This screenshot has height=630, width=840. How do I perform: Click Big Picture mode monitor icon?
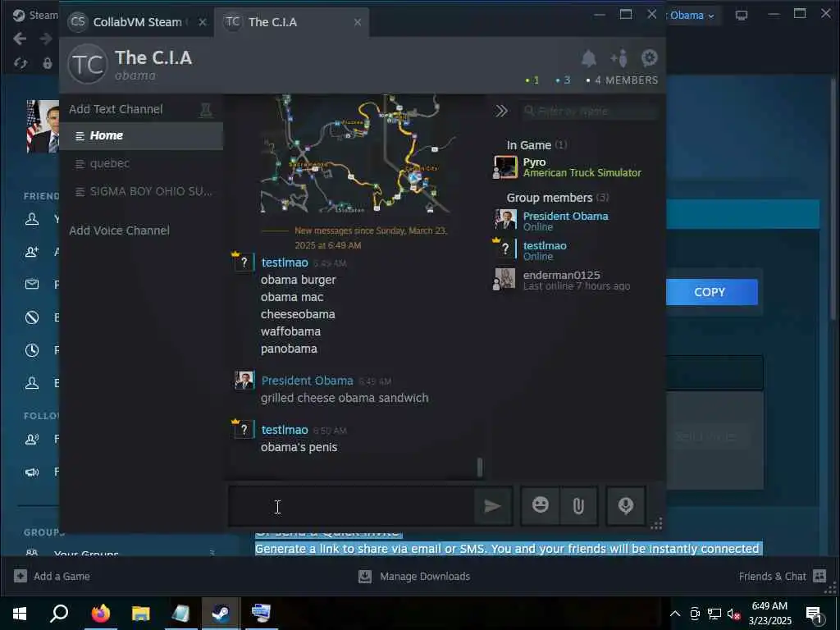pyautogui.click(x=742, y=15)
